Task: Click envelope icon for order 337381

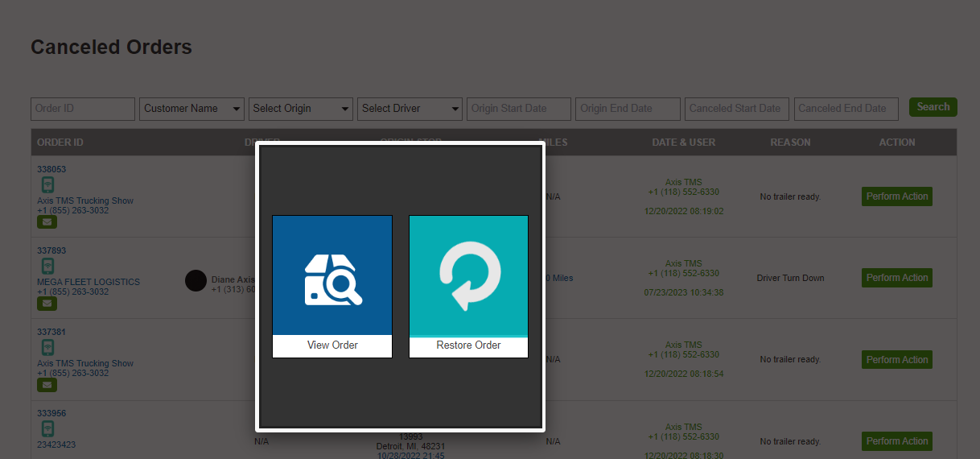Action: [47, 385]
